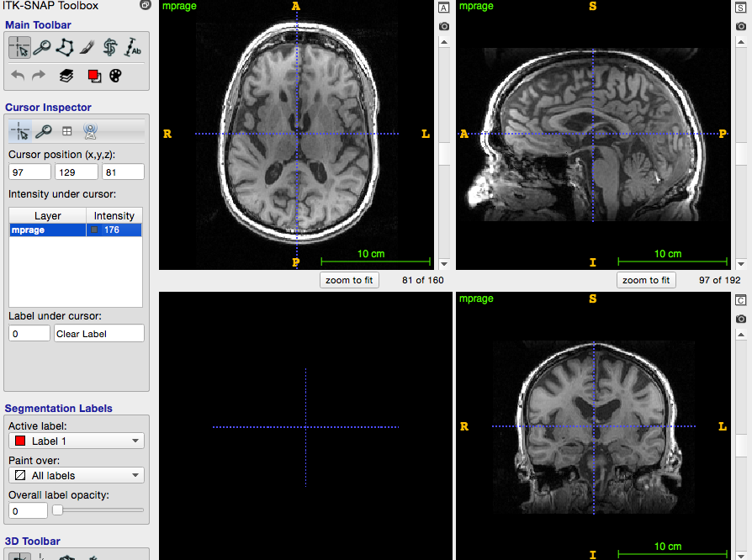Open the red Label Editor icon
Image resolution: width=752 pixels, height=560 pixels.
click(x=94, y=76)
